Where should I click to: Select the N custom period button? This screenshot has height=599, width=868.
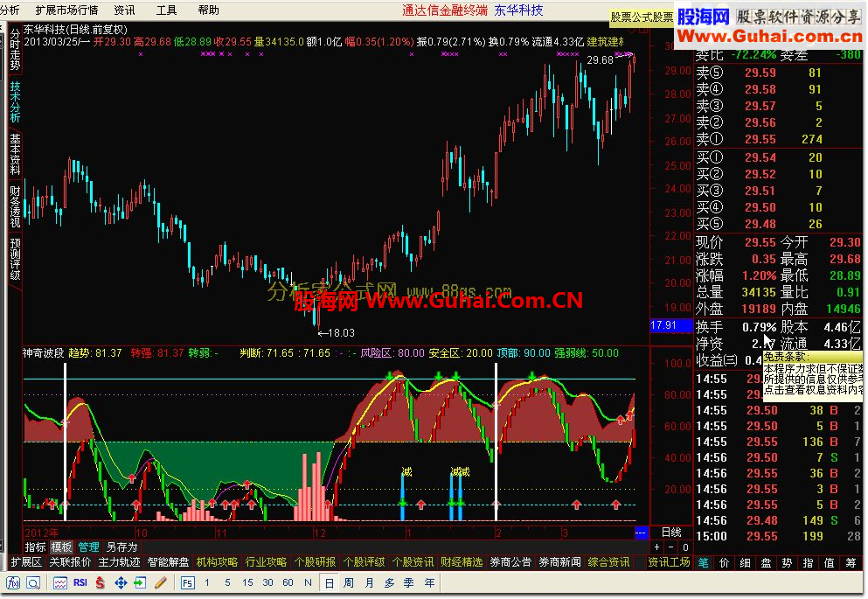(308, 583)
